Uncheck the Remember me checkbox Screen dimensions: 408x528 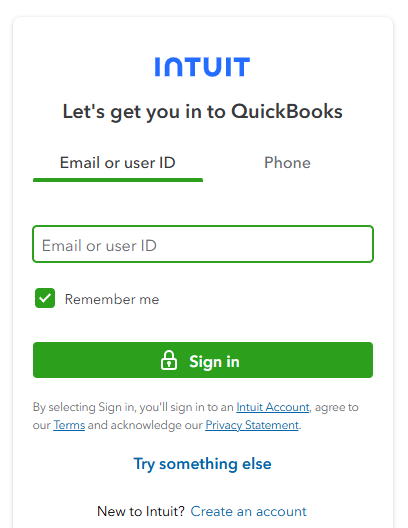45,298
